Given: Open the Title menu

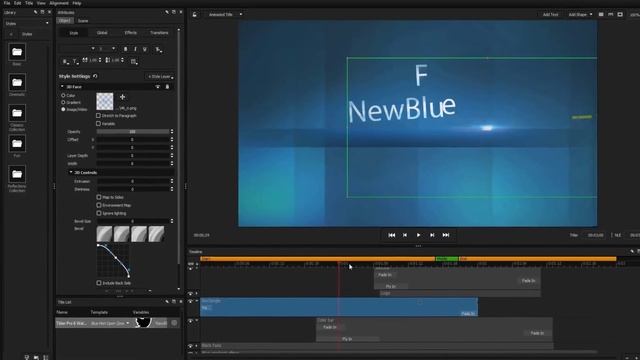Looking at the screenshot, I should click(29, 3).
